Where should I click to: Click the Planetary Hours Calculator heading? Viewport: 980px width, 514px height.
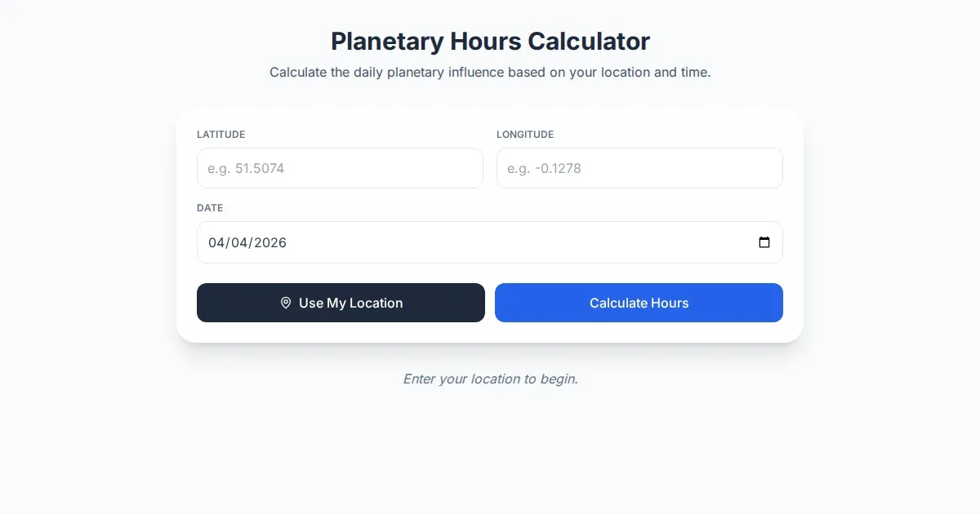[490, 41]
